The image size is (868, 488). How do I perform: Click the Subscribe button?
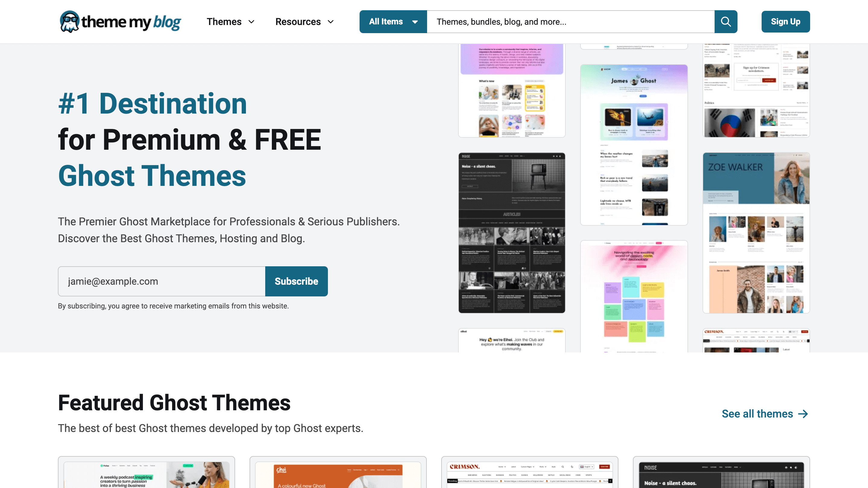(296, 281)
